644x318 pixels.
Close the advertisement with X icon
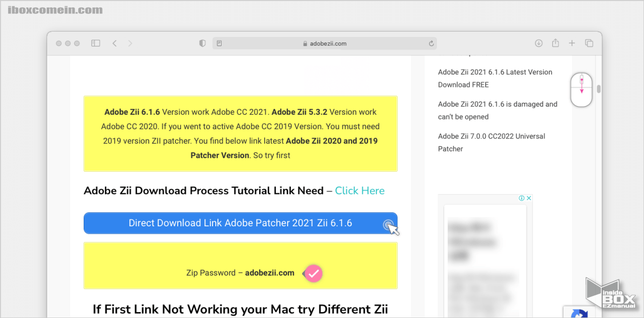click(529, 198)
